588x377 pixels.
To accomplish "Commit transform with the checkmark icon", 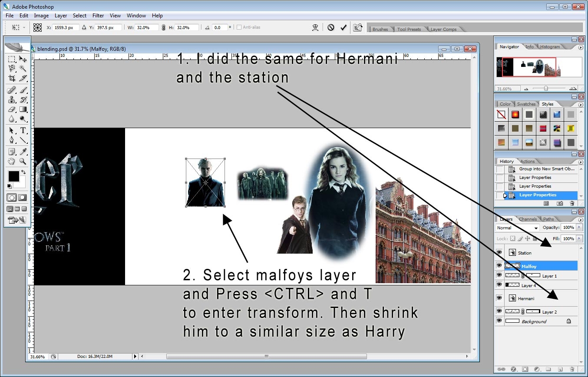I will (x=344, y=27).
